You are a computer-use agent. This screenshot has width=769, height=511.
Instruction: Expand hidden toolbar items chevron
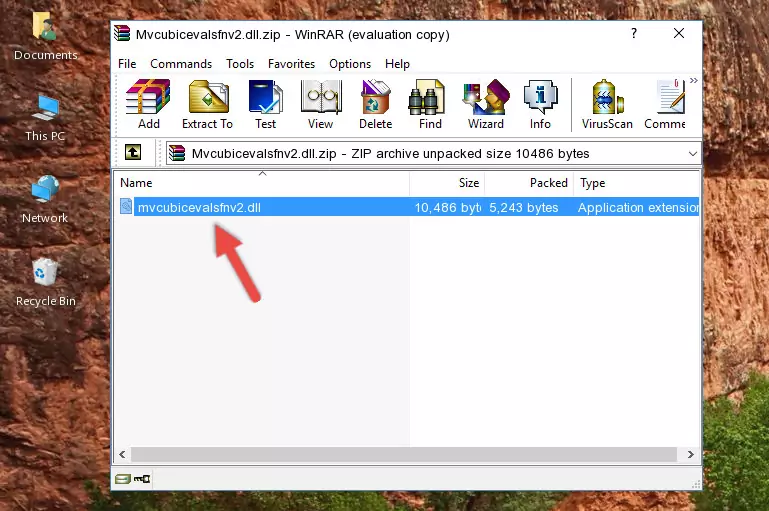pos(693,80)
